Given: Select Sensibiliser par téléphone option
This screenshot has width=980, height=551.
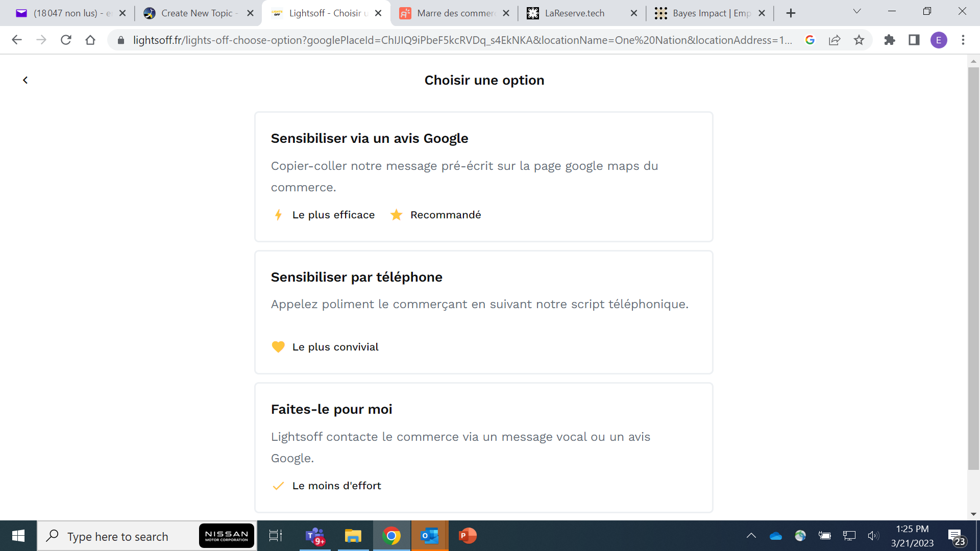Looking at the screenshot, I should [x=483, y=312].
